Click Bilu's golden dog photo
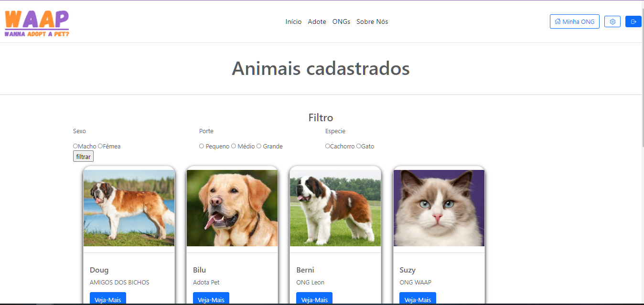The width and height of the screenshot is (644, 305). [232, 208]
